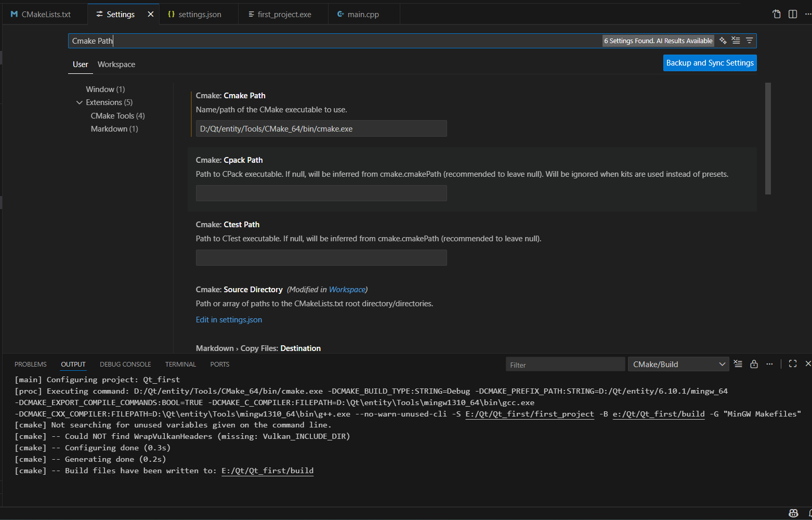This screenshot has width=812, height=520.
Task: Click the 'Cmake: Cmake Path' setting title
Action: pyautogui.click(x=230, y=96)
